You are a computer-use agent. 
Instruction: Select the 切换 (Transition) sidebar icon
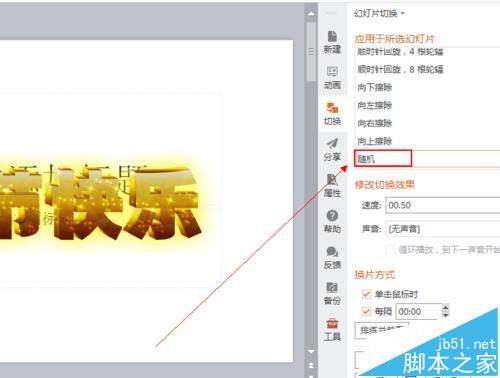tap(332, 114)
